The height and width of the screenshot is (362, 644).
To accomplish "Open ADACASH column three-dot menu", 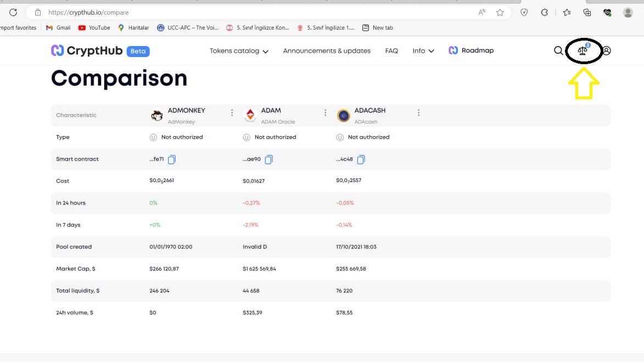I will pos(418,113).
